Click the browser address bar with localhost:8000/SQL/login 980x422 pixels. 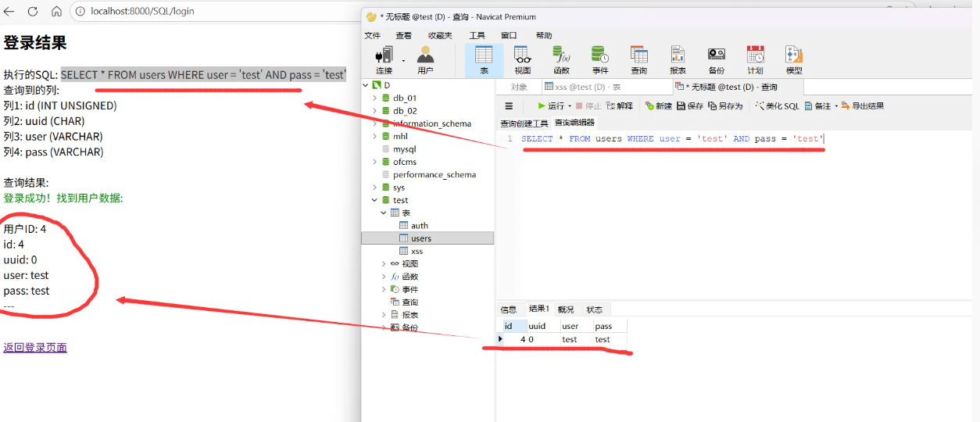(x=215, y=12)
